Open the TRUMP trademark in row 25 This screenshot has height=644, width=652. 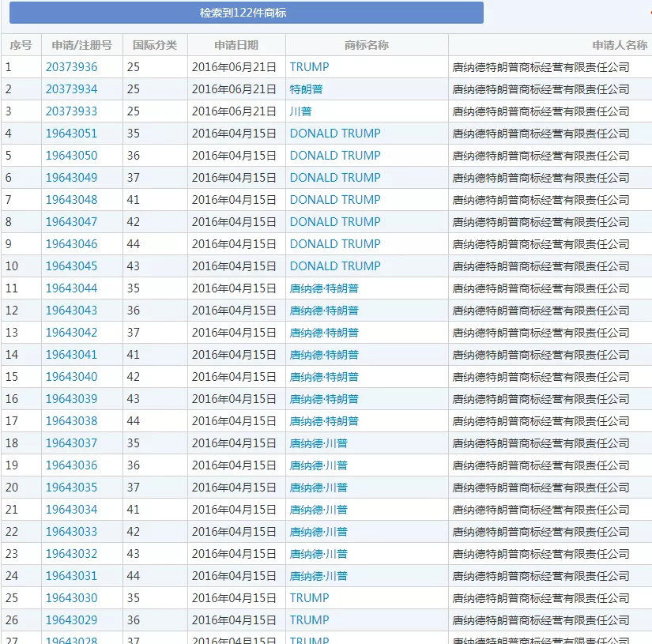[309, 598]
